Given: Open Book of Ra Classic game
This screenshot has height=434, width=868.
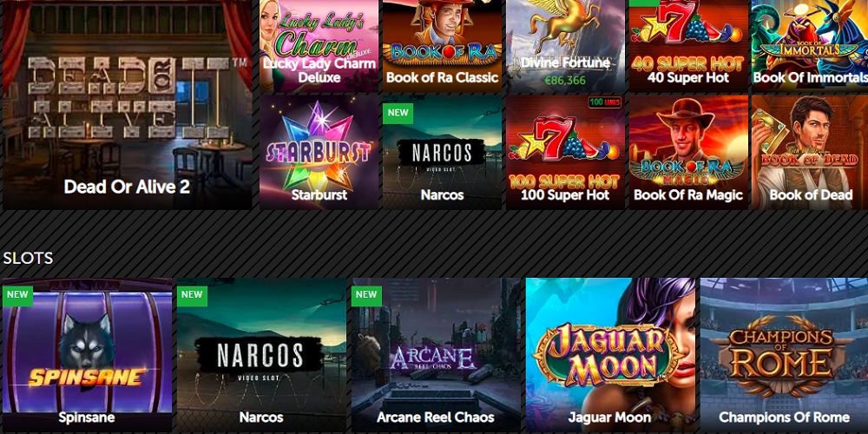Looking at the screenshot, I should [x=443, y=46].
